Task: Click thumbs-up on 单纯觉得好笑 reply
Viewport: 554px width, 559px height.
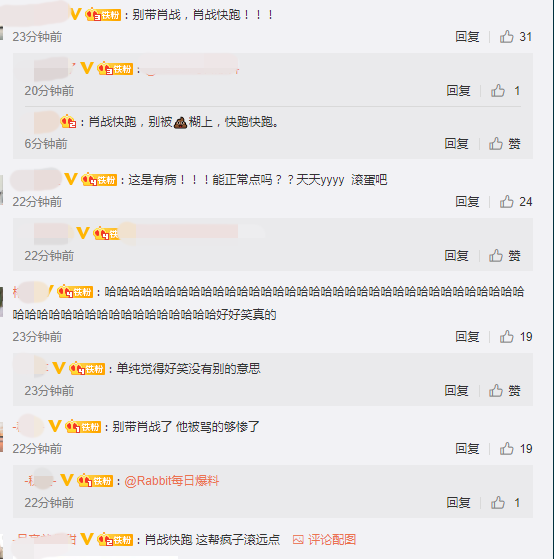Action: tap(496, 391)
